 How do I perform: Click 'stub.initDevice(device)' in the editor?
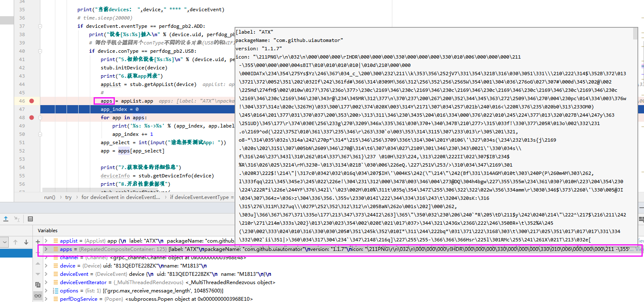tap(134, 68)
